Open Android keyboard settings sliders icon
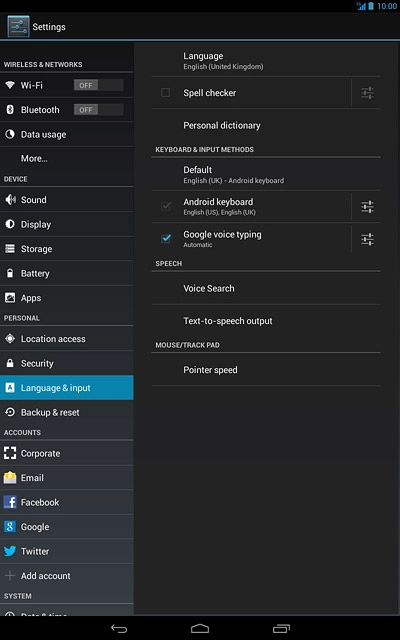 (x=367, y=207)
